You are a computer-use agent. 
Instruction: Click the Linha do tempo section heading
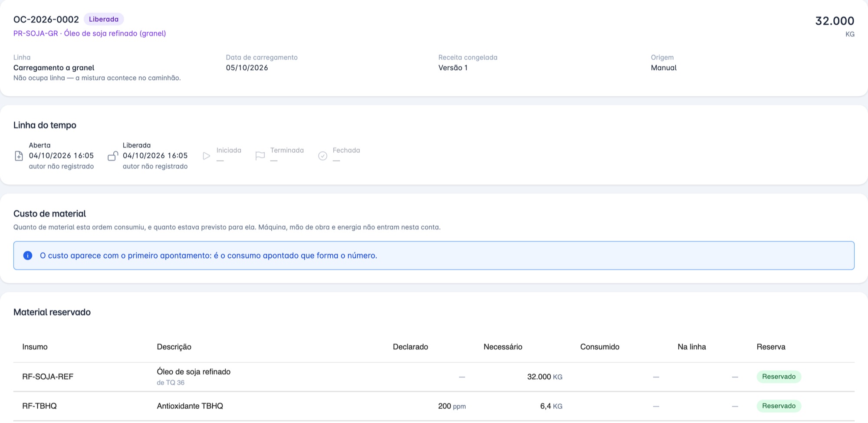click(45, 125)
